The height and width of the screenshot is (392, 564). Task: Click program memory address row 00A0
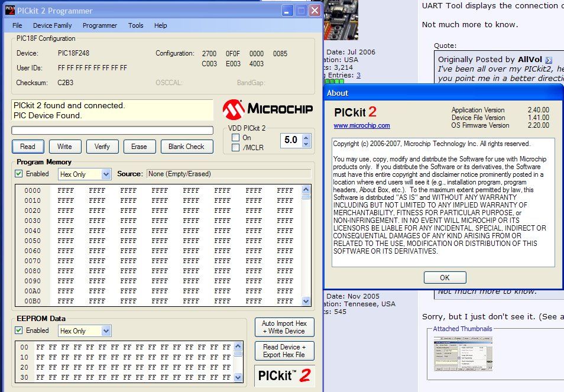click(x=33, y=291)
